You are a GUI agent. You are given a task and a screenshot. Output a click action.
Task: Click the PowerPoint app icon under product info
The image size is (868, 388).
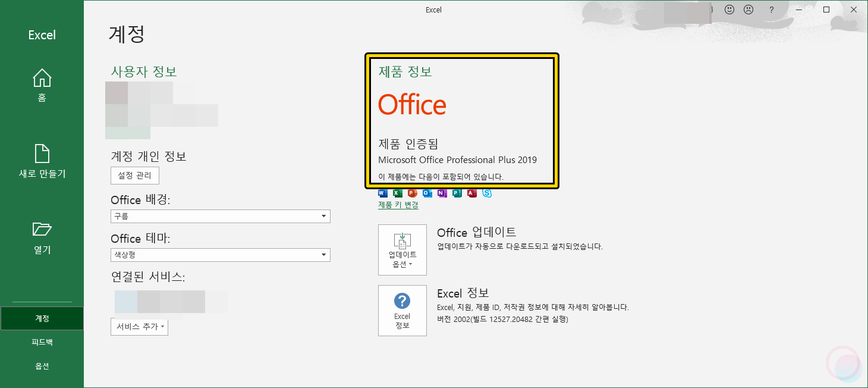click(412, 193)
